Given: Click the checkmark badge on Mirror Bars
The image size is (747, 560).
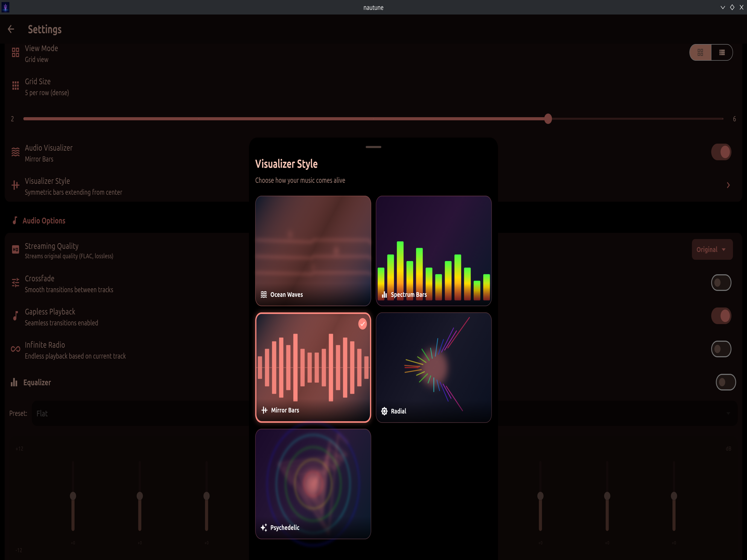Looking at the screenshot, I should pyautogui.click(x=363, y=324).
